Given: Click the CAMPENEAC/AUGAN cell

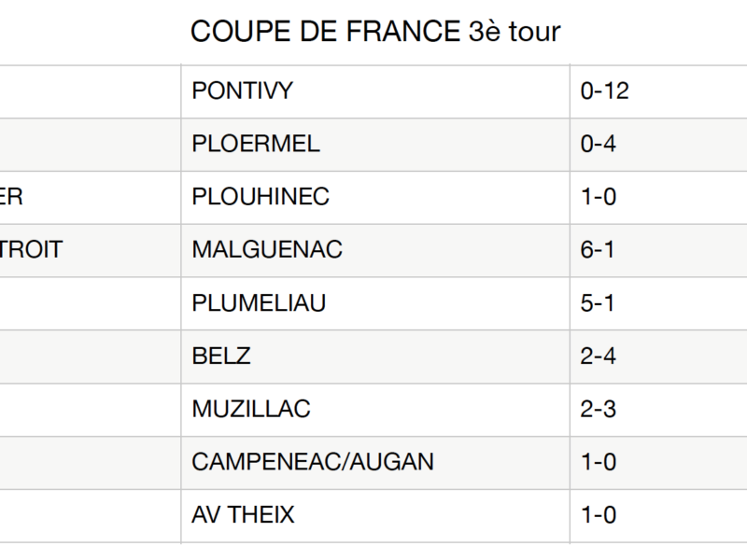Looking at the screenshot, I should pos(312,462).
